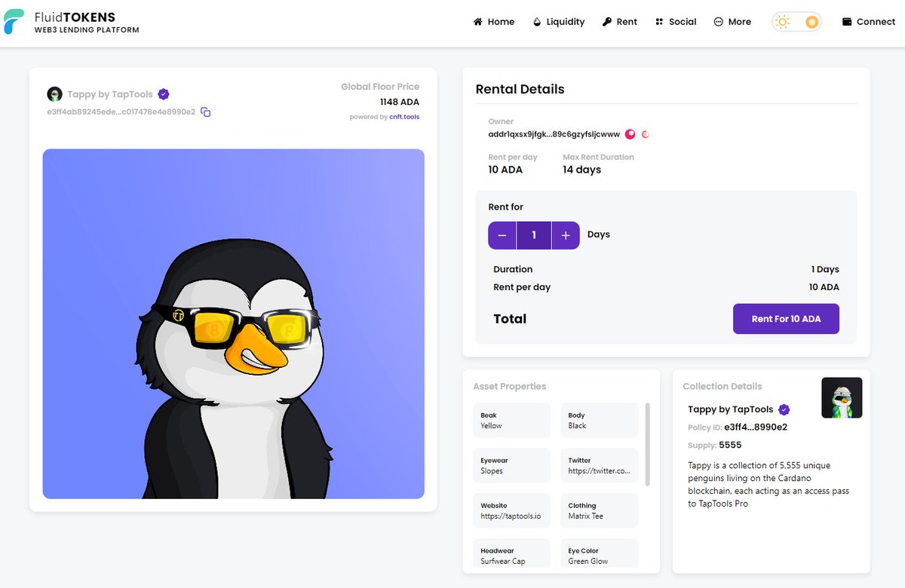Open the Rent menu

[x=620, y=22]
